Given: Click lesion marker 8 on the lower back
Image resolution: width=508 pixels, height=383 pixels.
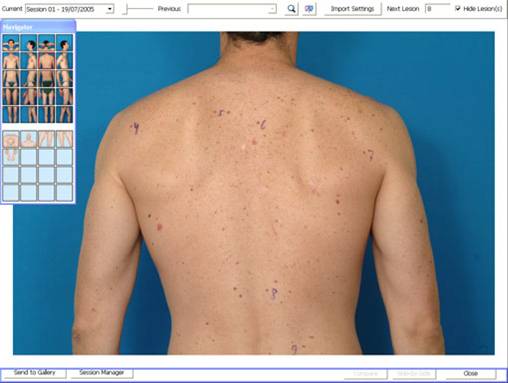Looking at the screenshot, I should pos(273,294).
